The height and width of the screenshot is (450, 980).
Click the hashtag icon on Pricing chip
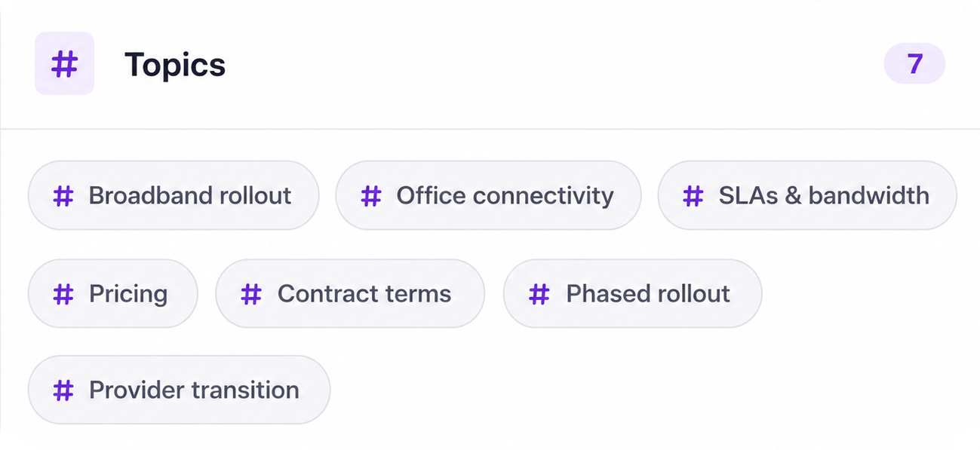tap(64, 294)
